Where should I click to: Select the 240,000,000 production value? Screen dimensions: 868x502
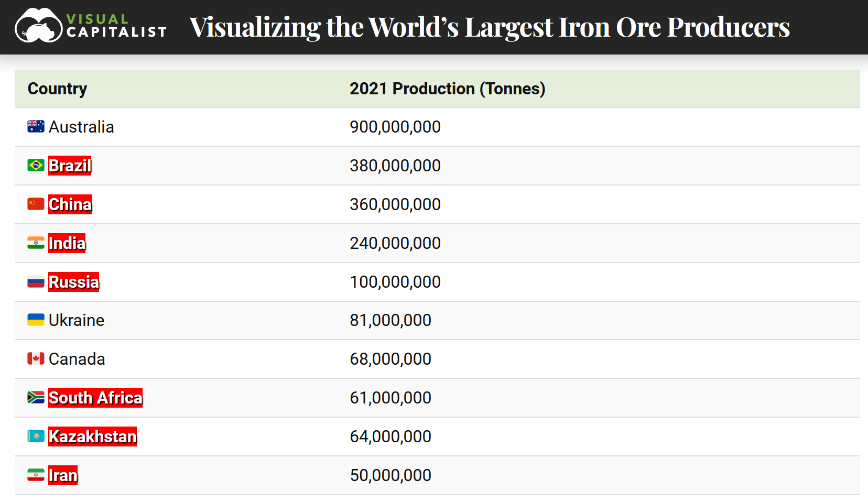point(395,243)
